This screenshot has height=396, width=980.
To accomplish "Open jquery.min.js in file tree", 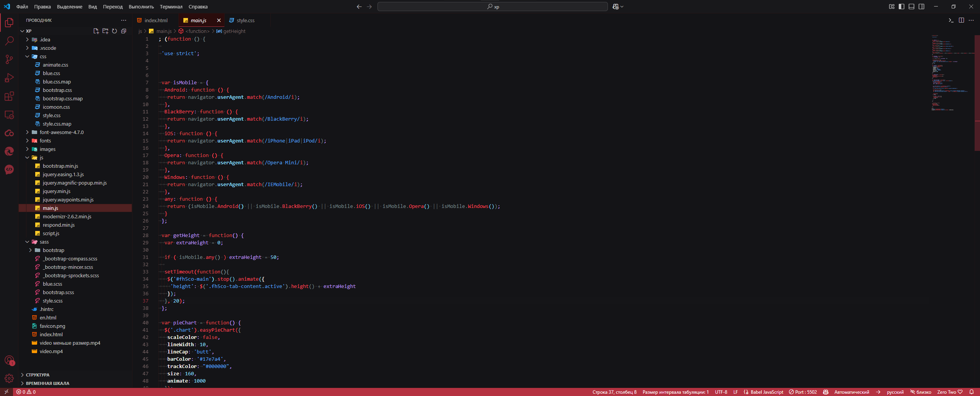I will (x=56, y=191).
